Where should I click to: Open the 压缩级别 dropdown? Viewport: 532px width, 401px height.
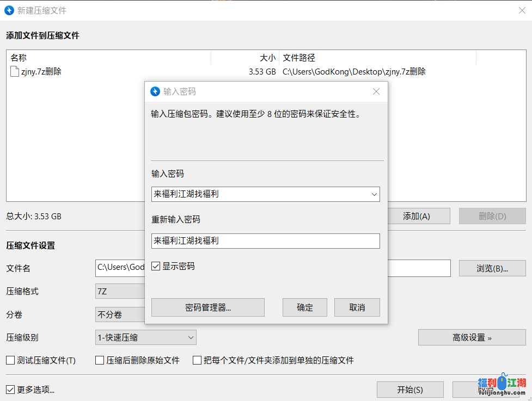click(145, 337)
